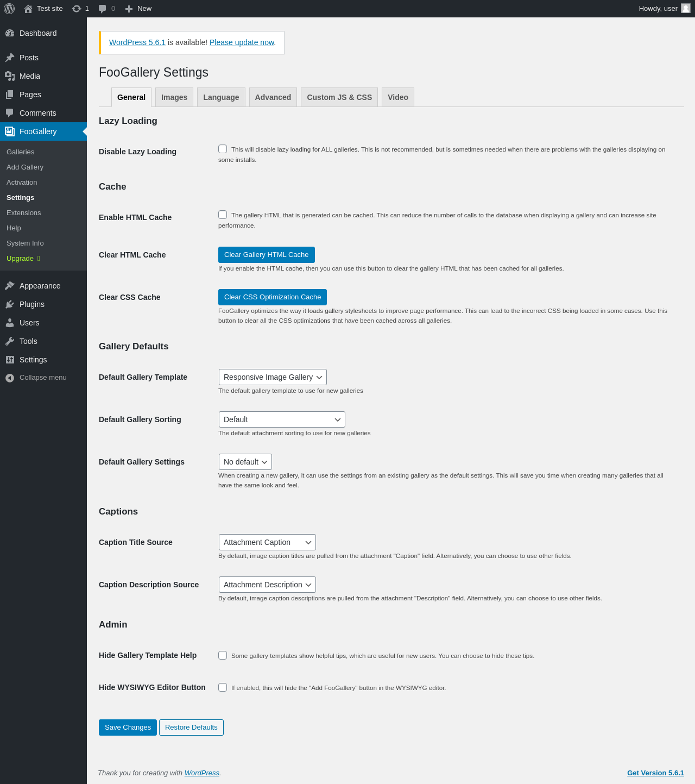
Task: Click the Tools wrench icon
Action: 10,341
